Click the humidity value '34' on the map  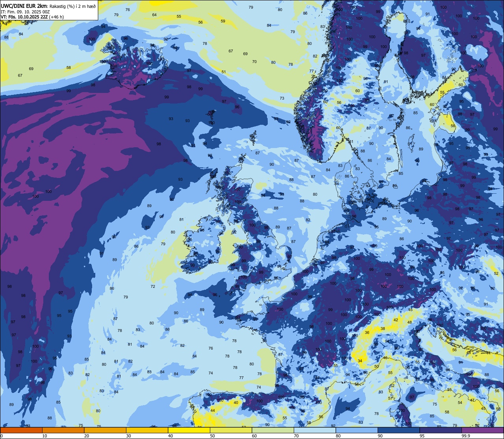359,361
